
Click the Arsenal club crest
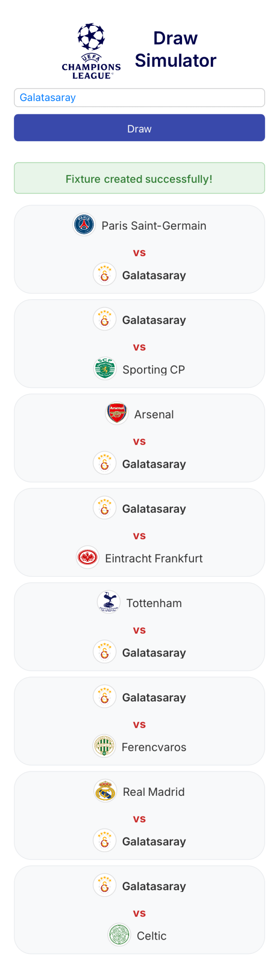pos(117,414)
